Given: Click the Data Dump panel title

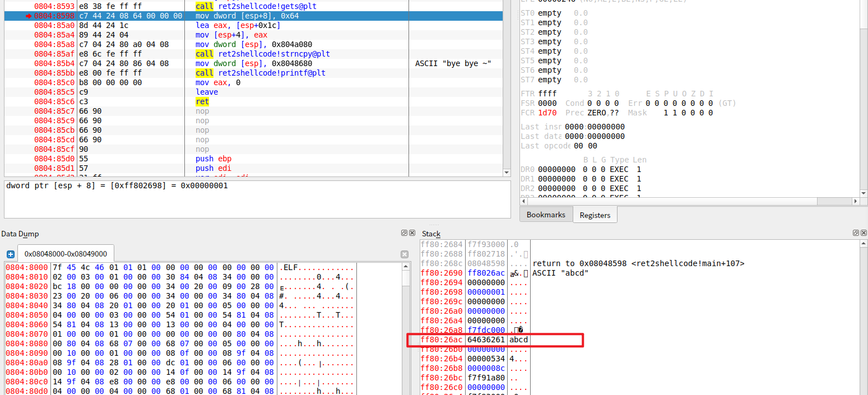Looking at the screenshot, I should (x=20, y=234).
